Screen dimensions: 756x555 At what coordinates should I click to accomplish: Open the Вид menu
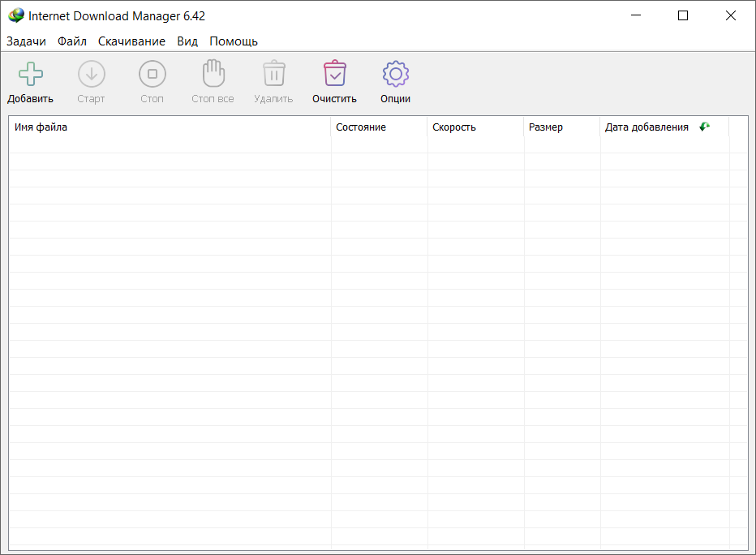pos(187,41)
